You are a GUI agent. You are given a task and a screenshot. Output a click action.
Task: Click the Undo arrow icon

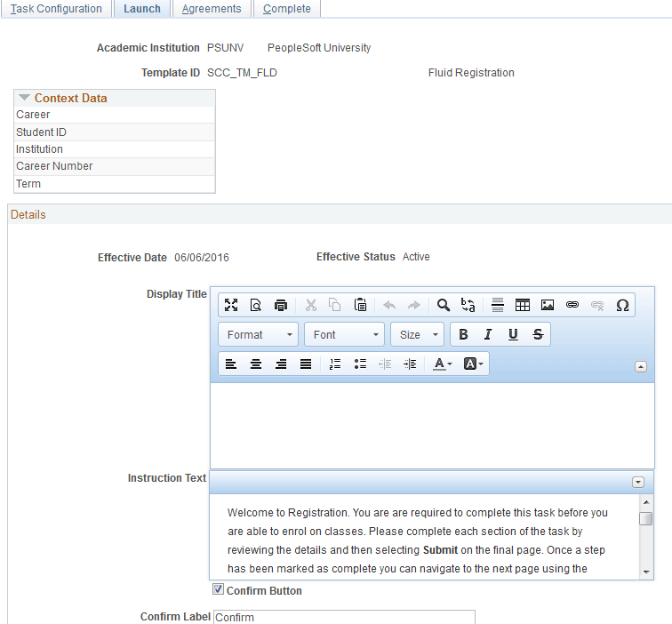click(x=389, y=305)
